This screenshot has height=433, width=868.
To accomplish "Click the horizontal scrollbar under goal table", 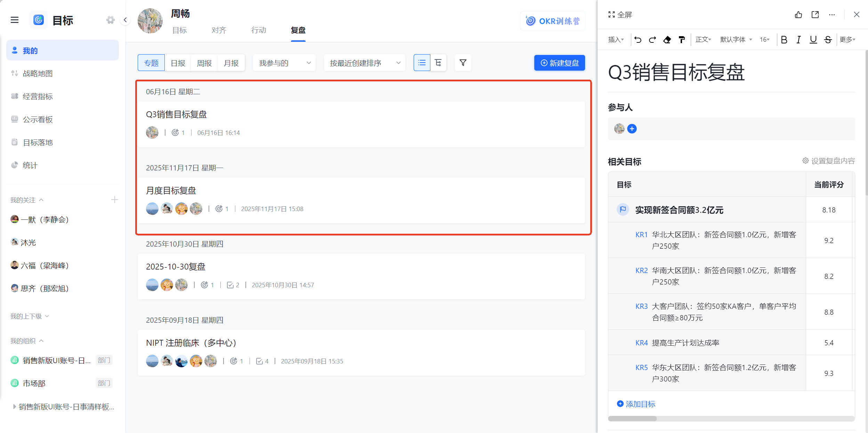I will tap(632, 418).
